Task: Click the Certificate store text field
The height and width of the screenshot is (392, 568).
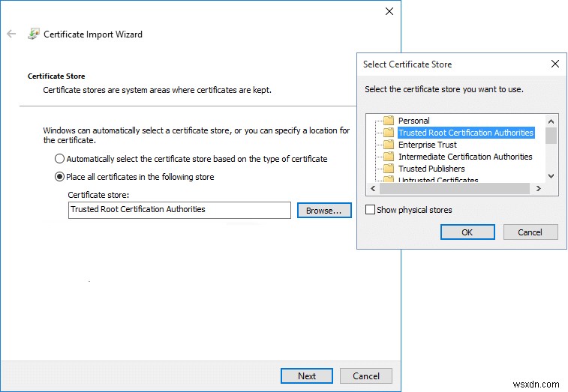Action: coord(179,210)
